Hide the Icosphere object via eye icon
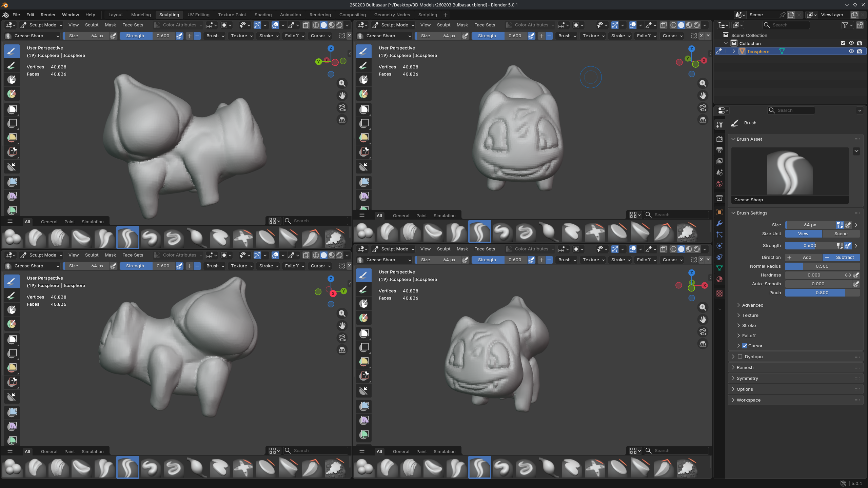868x488 pixels. (851, 52)
